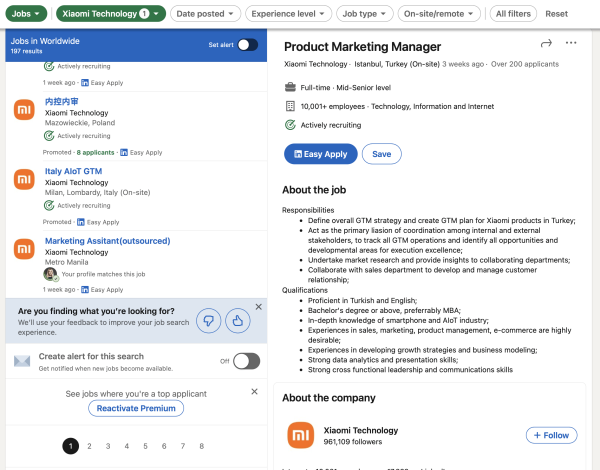Open the three-dot more options menu
The image size is (600, 470).
click(x=571, y=44)
